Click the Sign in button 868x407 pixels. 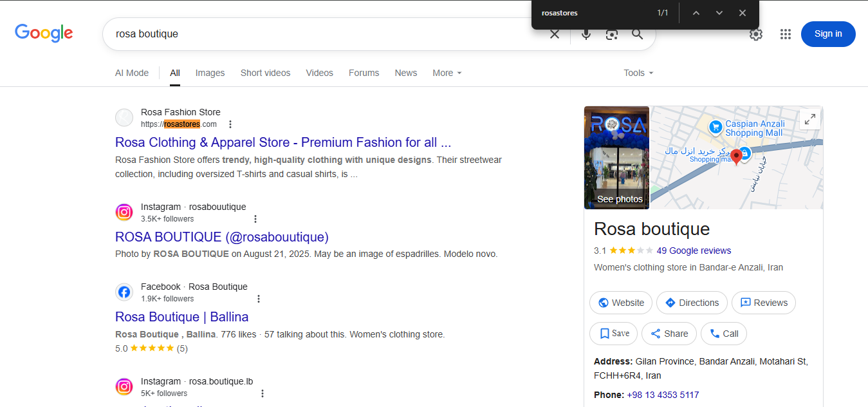(x=827, y=34)
